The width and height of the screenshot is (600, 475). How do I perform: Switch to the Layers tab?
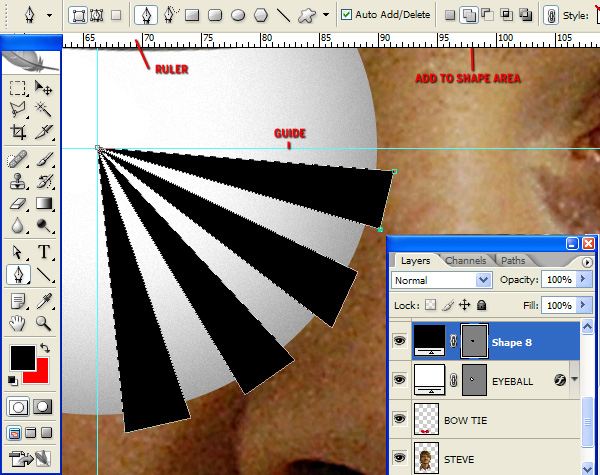click(x=416, y=261)
